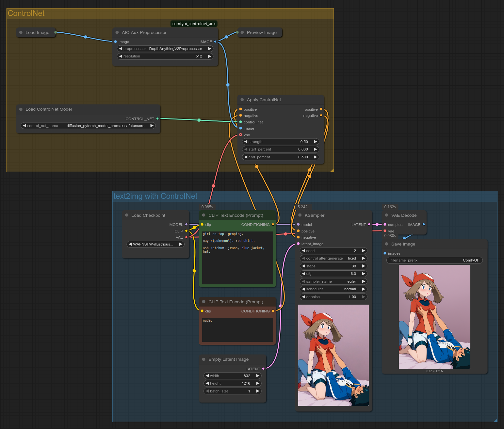504x429 pixels.
Task: Select the ControlNet group title
Action: 26,13
